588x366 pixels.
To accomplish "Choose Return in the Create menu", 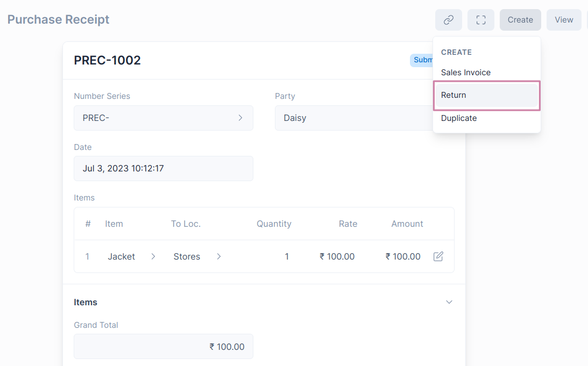I will (486, 95).
